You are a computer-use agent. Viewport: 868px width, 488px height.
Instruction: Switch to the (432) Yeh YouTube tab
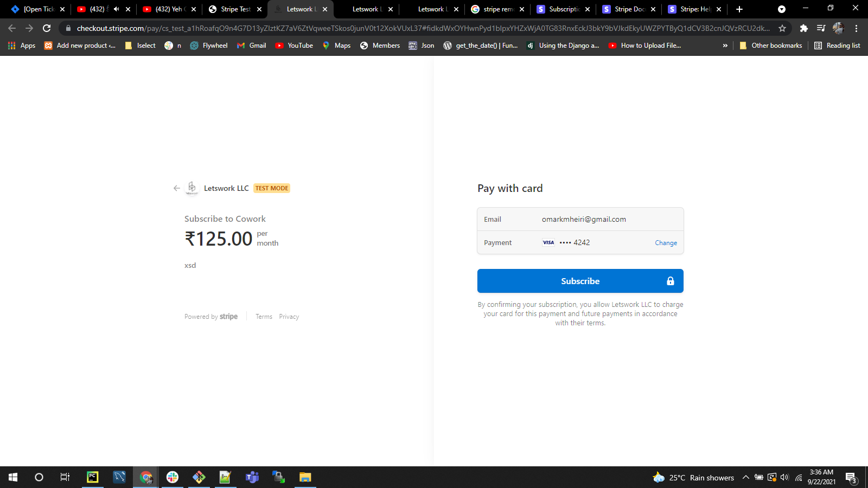click(170, 9)
